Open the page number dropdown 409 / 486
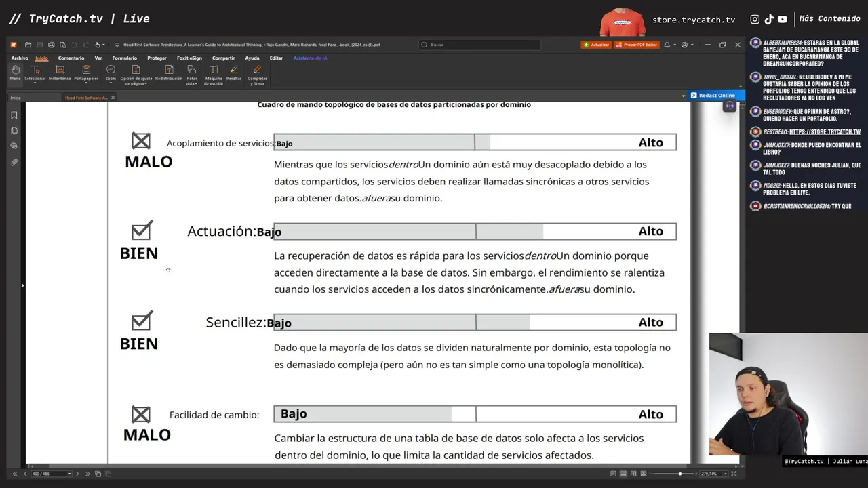Image resolution: width=868 pixels, height=488 pixels. coord(70,474)
